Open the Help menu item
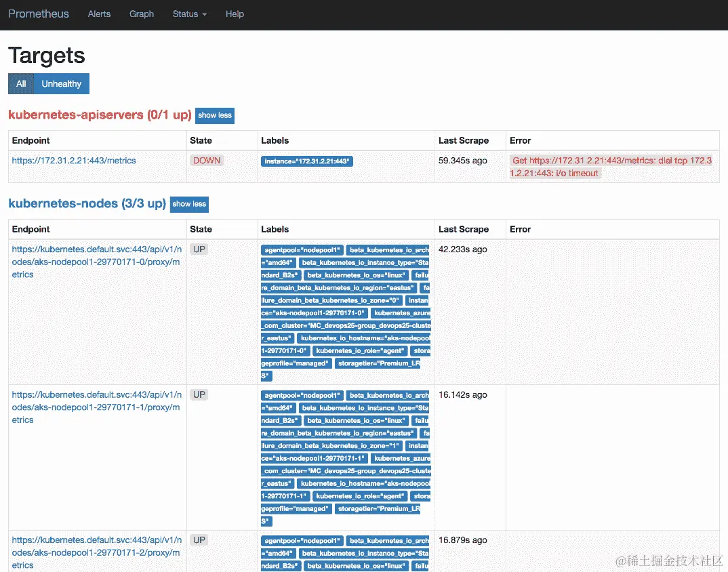The width and height of the screenshot is (728, 572). pos(235,14)
